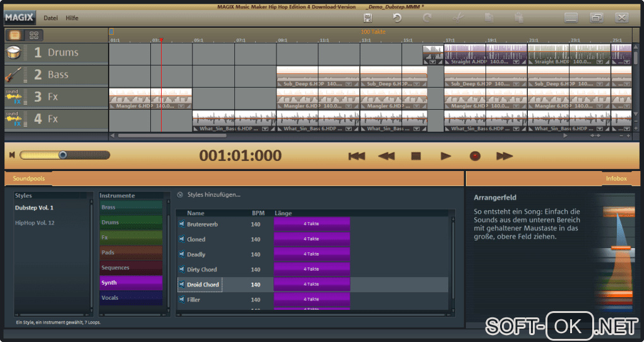Image resolution: width=644 pixels, height=342 pixels.
Task: Click the Undo arrow icon
Action: (397, 18)
